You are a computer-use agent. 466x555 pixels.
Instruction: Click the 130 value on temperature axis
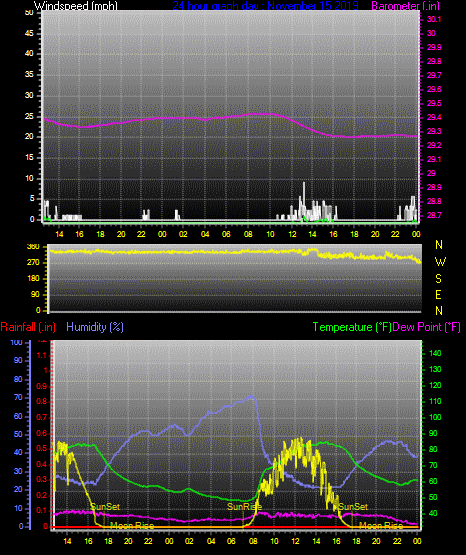coord(435,369)
